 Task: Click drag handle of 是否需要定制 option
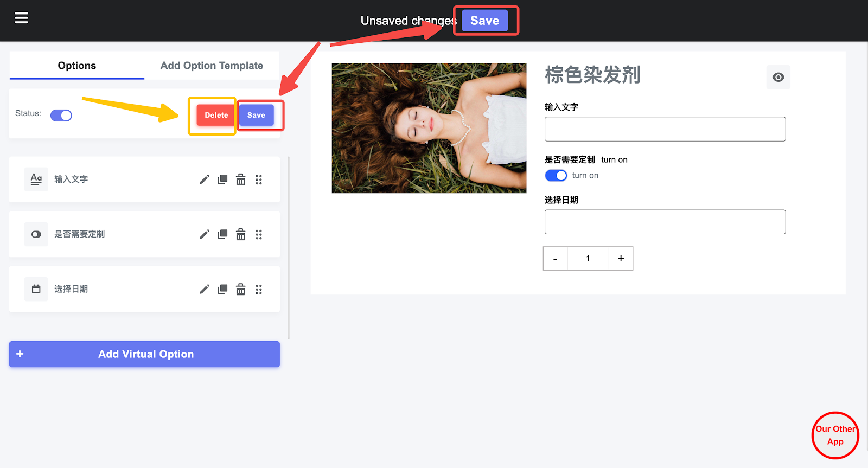(259, 234)
